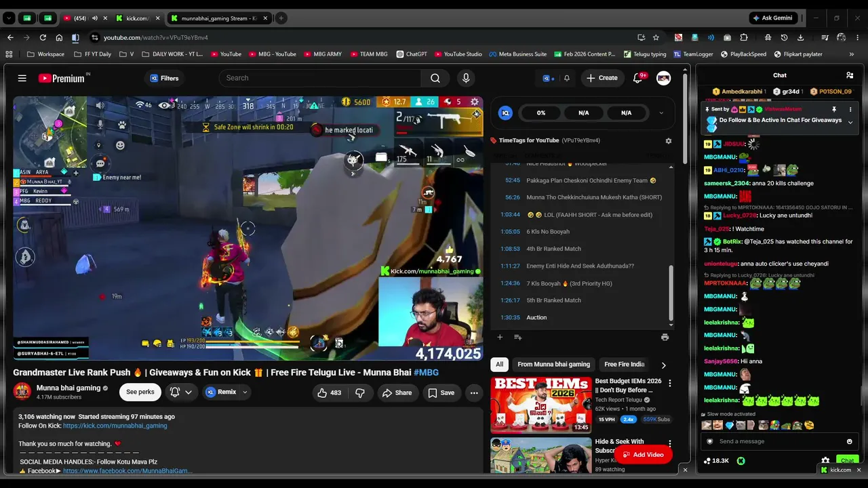Send chat with green Chat button

coord(847,461)
